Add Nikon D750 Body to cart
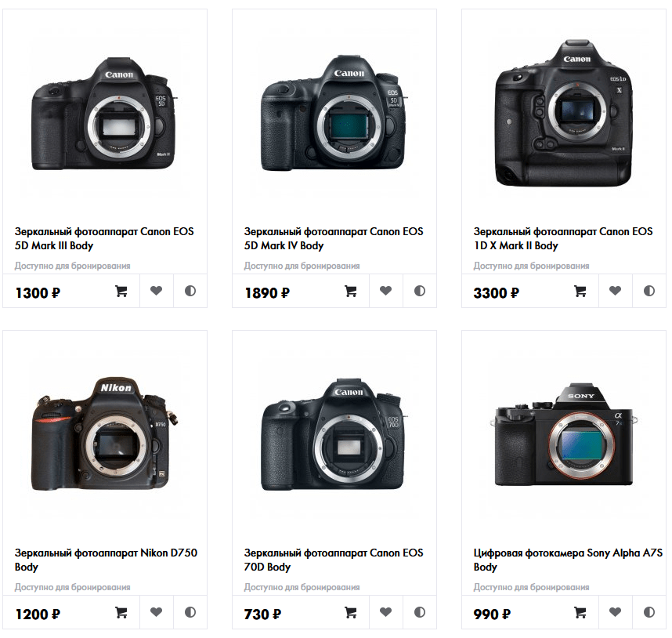 [x=121, y=613]
